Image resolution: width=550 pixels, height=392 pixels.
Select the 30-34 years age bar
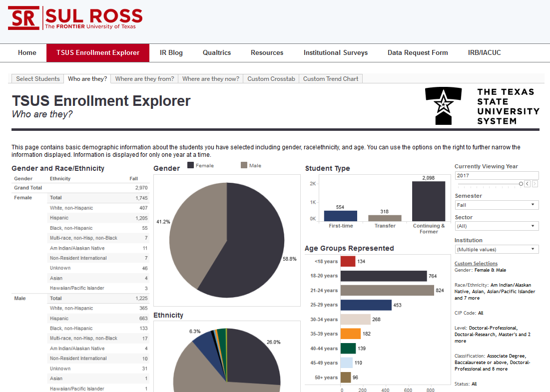pyautogui.click(x=355, y=320)
